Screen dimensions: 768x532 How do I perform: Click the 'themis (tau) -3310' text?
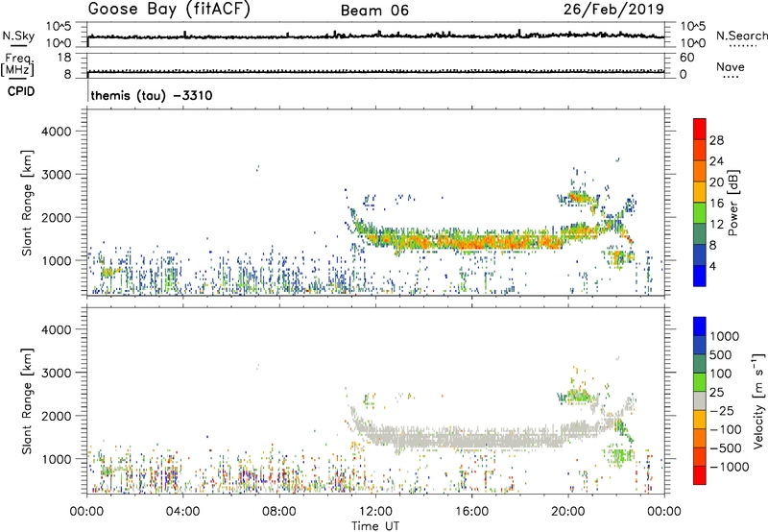[x=152, y=95]
